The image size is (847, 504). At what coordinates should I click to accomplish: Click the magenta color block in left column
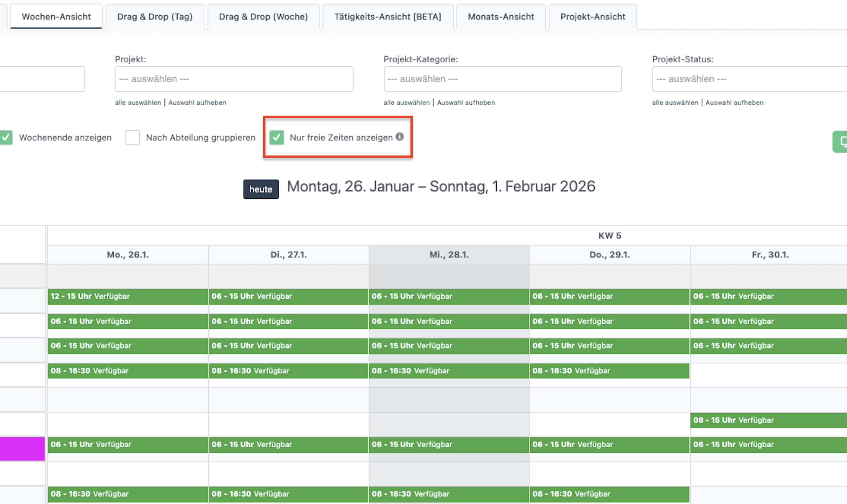(22, 448)
